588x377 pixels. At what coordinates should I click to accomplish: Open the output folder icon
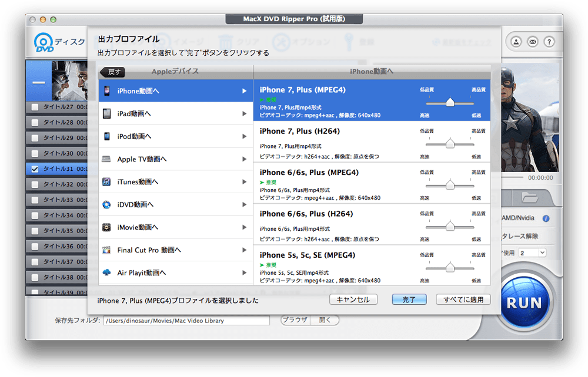[x=530, y=197]
